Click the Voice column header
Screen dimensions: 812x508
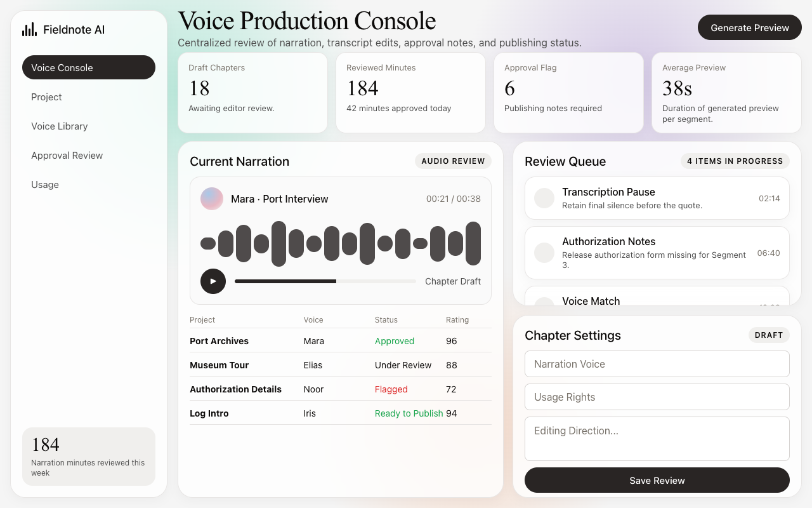point(313,320)
